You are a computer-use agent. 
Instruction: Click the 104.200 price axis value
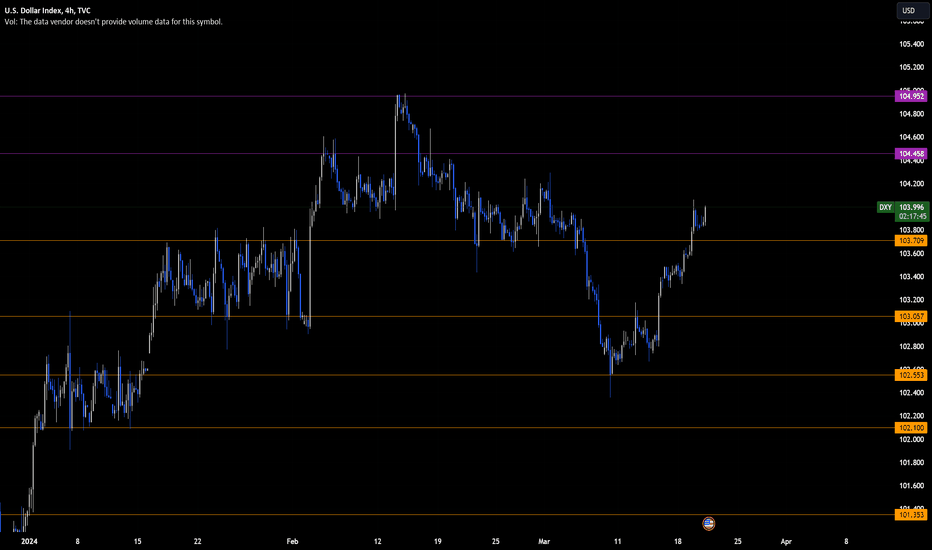(912, 184)
